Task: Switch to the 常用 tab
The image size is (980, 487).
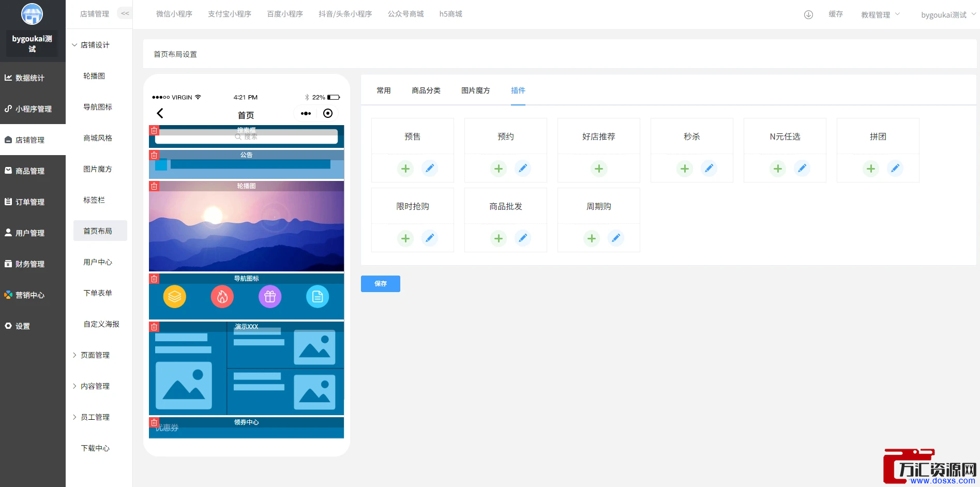Action: [x=384, y=90]
